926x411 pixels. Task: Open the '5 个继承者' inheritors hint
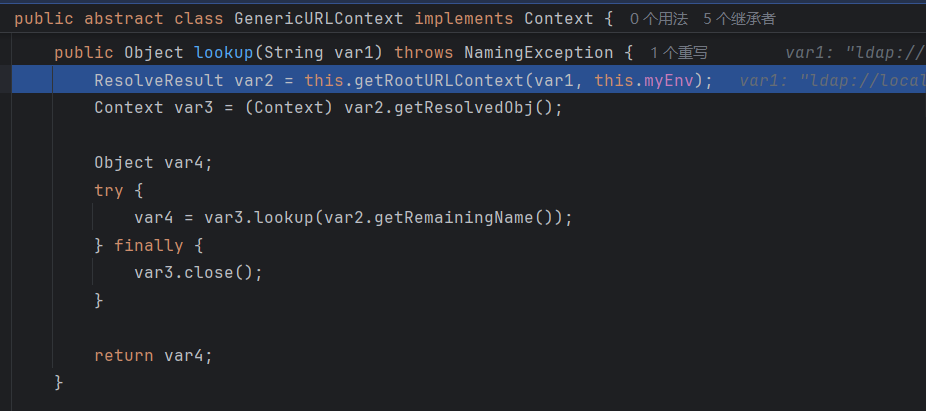[739, 19]
